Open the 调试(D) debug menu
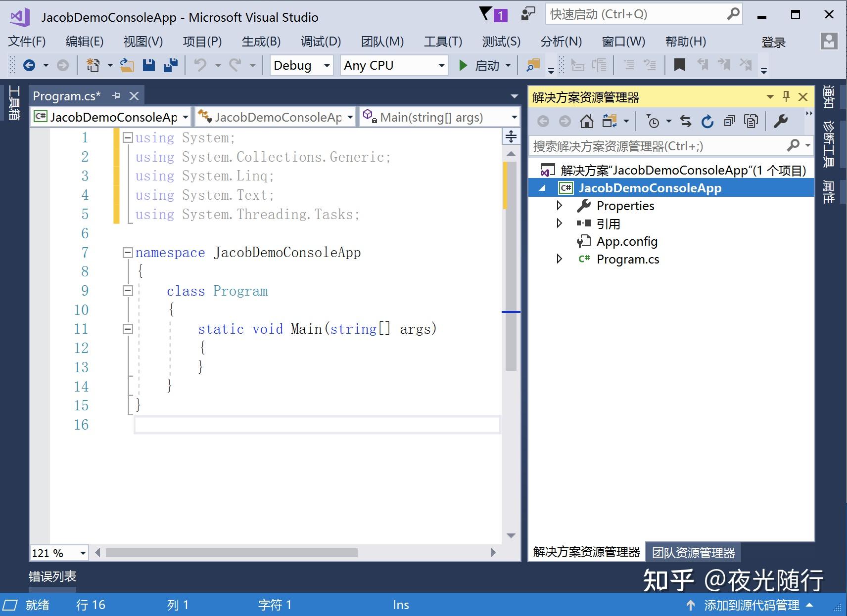The image size is (847, 616). point(321,42)
